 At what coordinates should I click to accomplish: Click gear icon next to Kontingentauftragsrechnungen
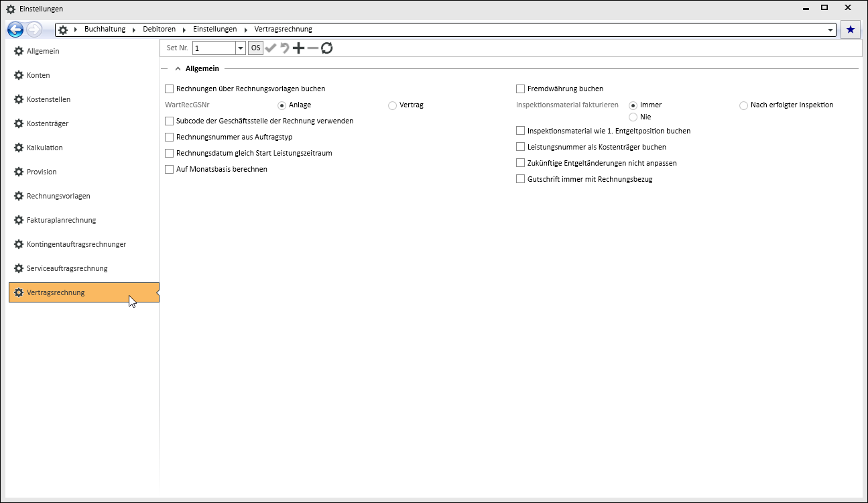(x=19, y=244)
